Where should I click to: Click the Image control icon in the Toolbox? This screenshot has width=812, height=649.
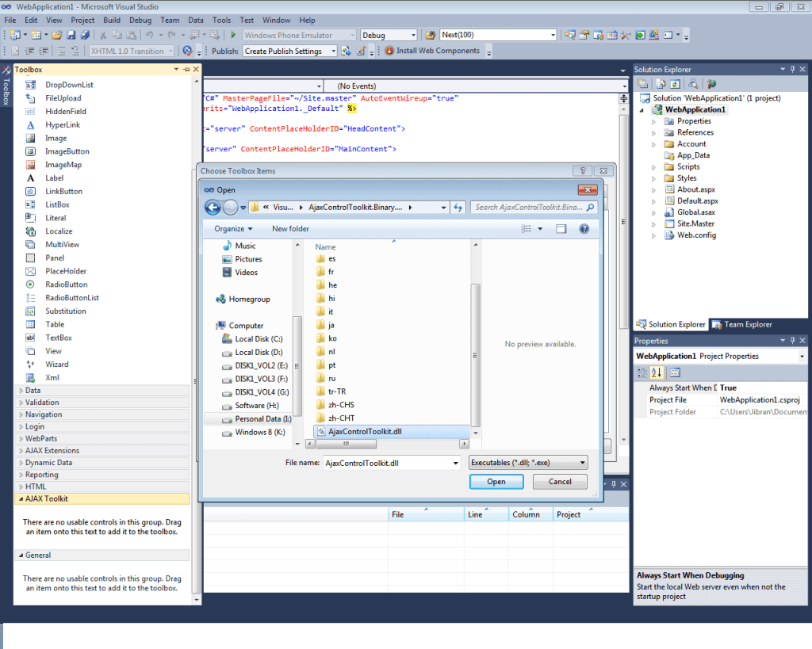coord(31,138)
